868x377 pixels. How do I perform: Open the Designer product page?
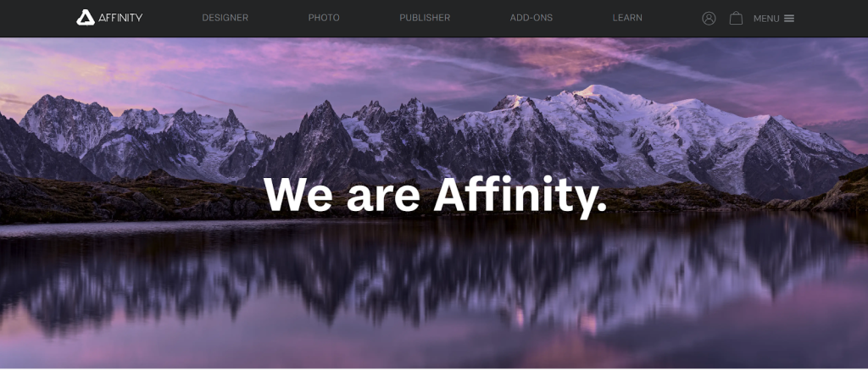(x=225, y=18)
